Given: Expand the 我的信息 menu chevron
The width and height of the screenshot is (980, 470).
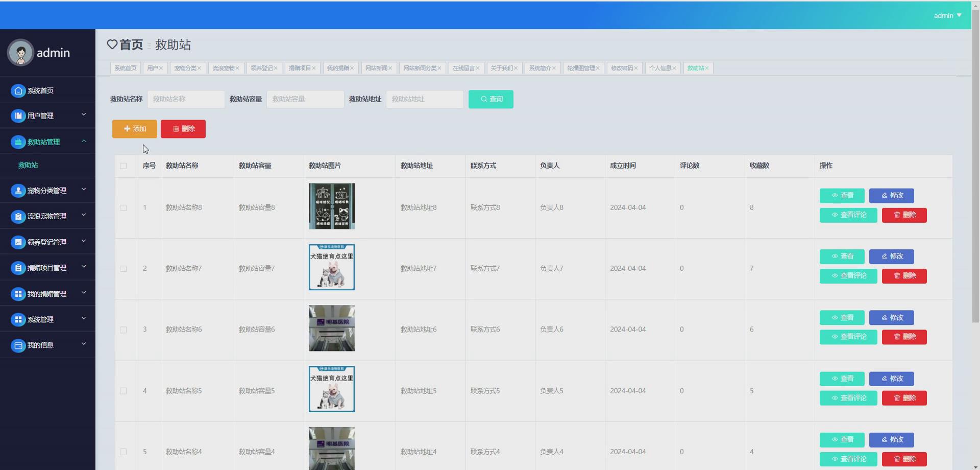Looking at the screenshot, I should pos(84,344).
